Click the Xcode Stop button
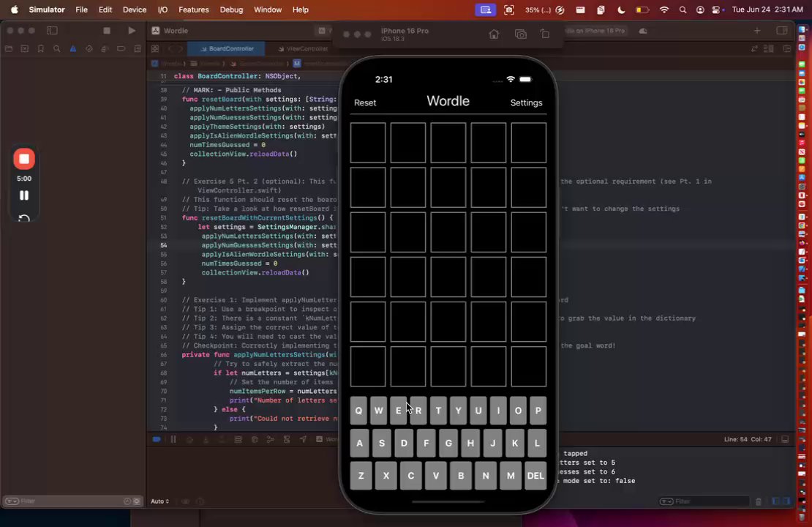812x527 pixels. [x=107, y=31]
